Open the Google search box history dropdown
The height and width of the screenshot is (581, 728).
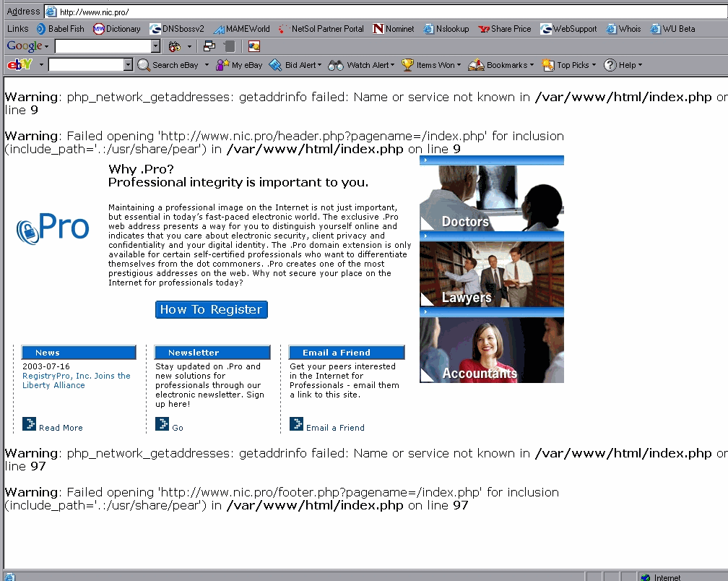(x=156, y=46)
